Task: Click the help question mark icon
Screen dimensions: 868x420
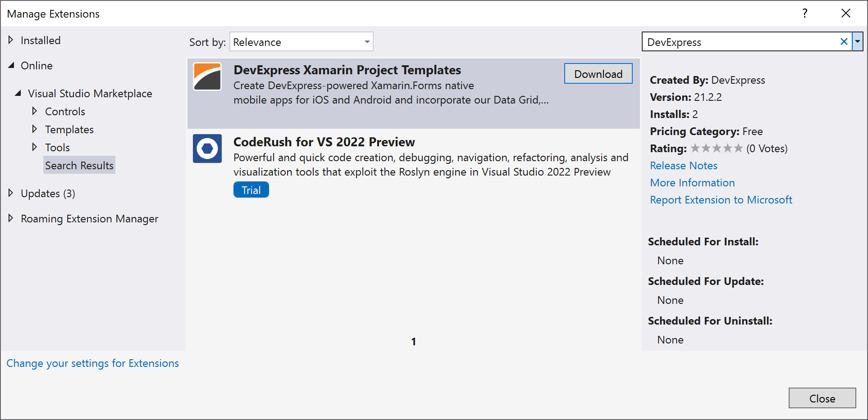Action: click(x=804, y=14)
